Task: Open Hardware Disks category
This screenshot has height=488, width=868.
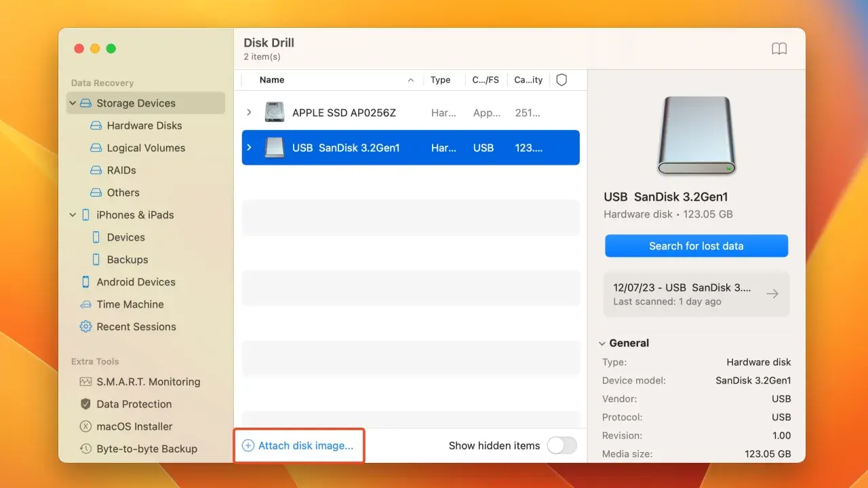Action: pos(146,125)
